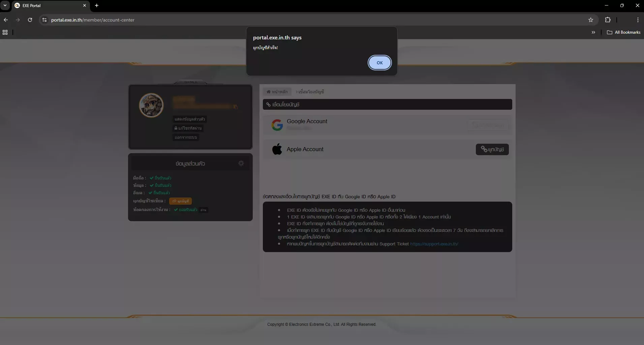Open the support.exe.in.th link
Viewport: 644px width, 345px height.
[434, 244]
